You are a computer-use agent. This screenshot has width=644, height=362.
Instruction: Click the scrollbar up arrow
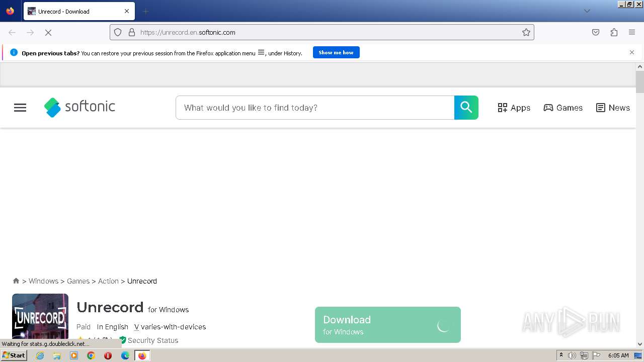[x=640, y=66]
